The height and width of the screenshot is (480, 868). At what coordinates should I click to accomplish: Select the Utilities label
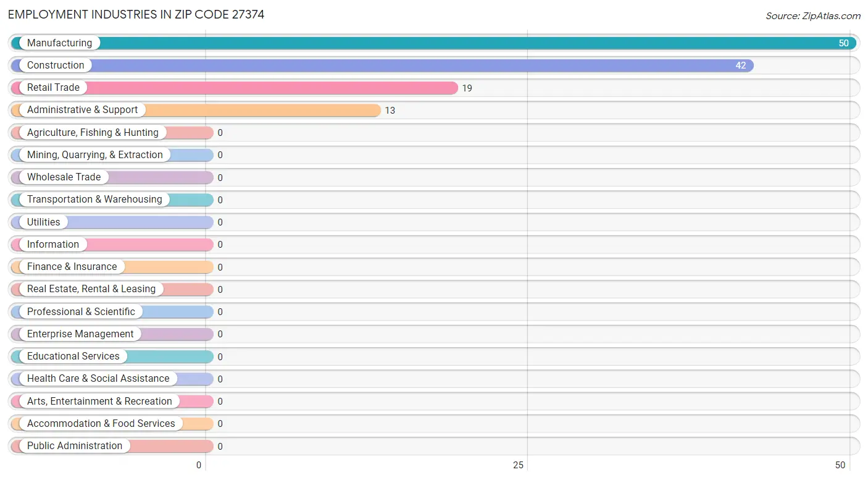click(43, 222)
